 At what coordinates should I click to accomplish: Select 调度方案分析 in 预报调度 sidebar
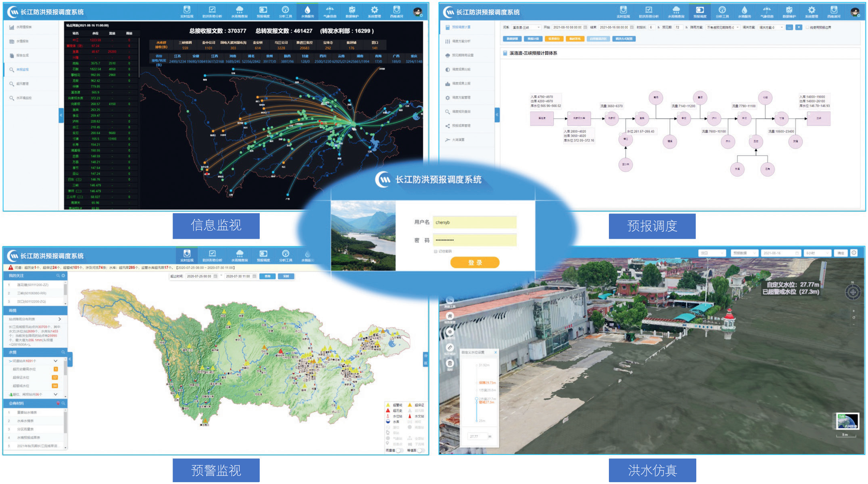click(x=461, y=41)
